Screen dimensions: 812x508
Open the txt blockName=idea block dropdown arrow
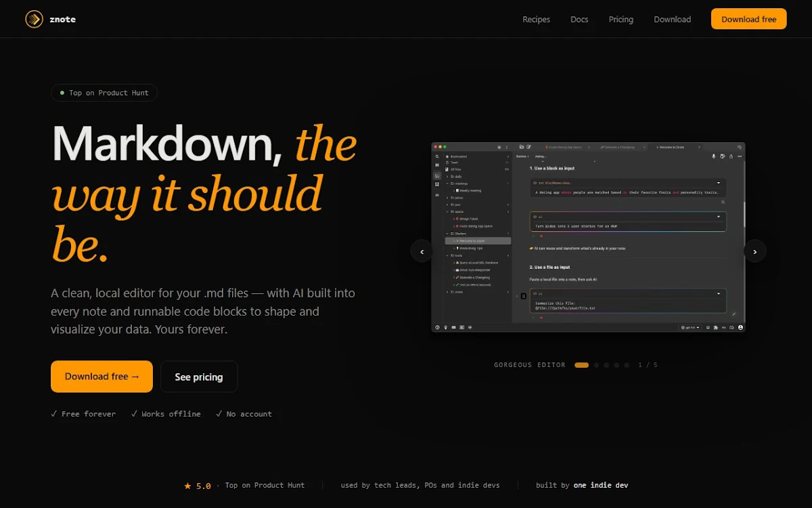tap(719, 183)
